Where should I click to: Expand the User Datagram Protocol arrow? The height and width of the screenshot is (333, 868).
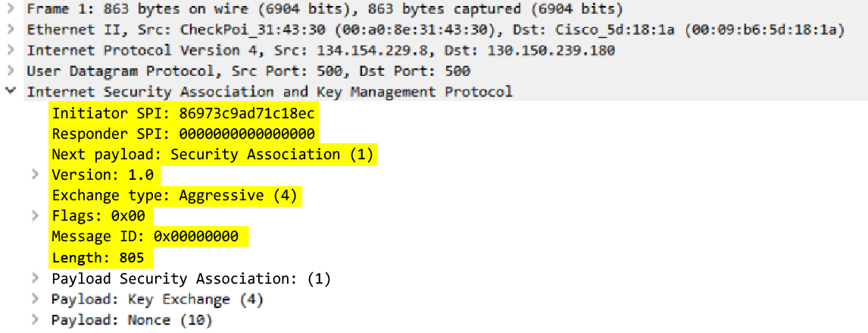pos(10,71)
